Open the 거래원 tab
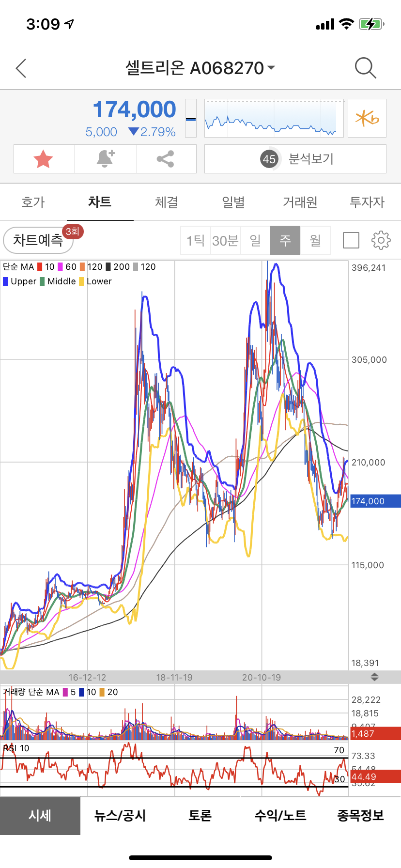Screen dimensions: 401x868 tap(300, 202)
